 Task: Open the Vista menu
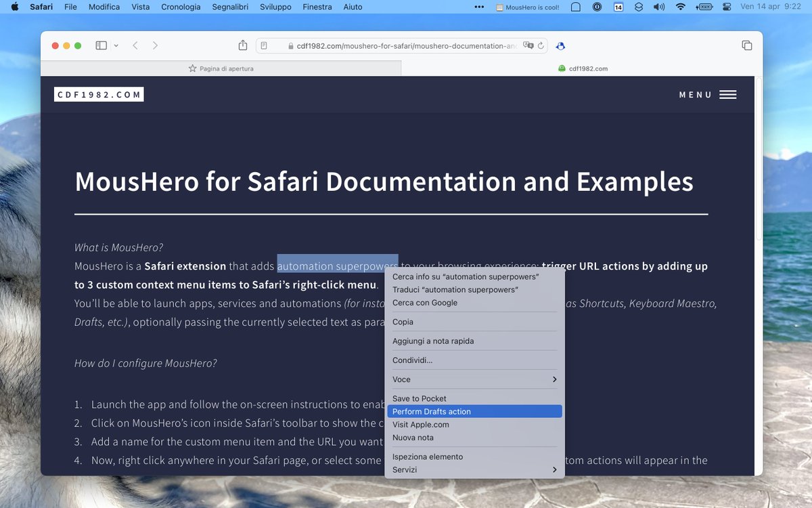[141, 7]
